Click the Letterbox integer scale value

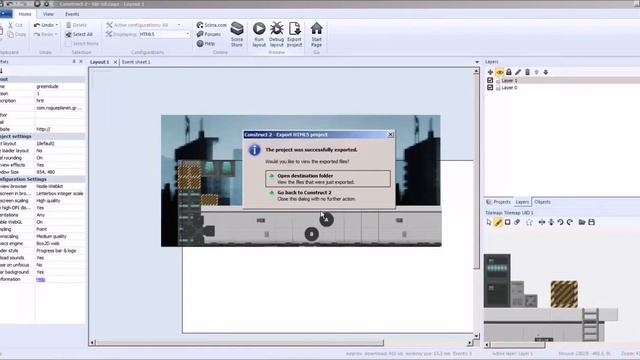click(x=60, y=193)
